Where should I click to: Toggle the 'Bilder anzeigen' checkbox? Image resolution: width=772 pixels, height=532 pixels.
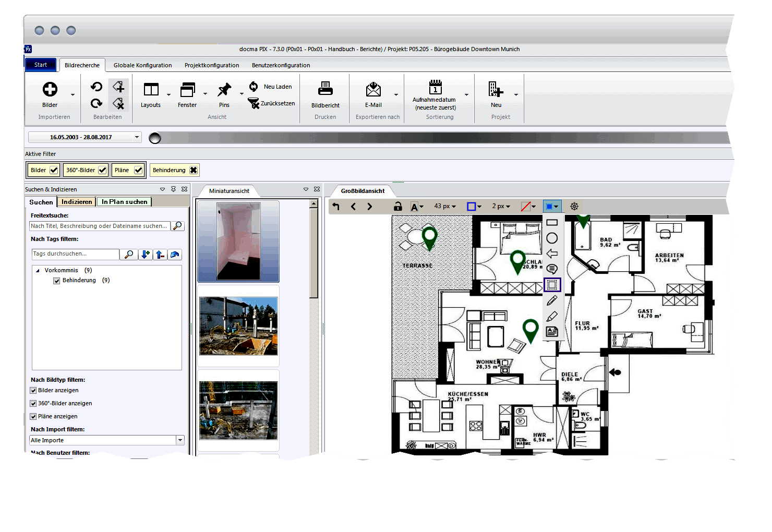[33, 391]
